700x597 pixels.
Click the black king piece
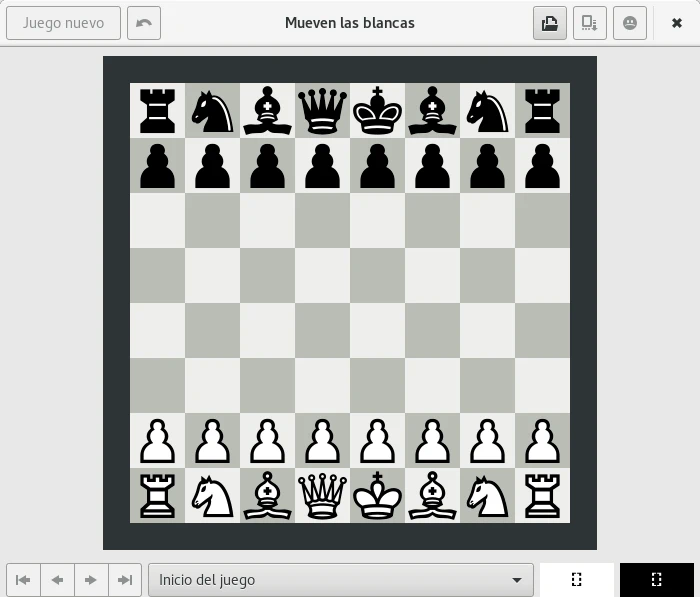pos(377,111)
